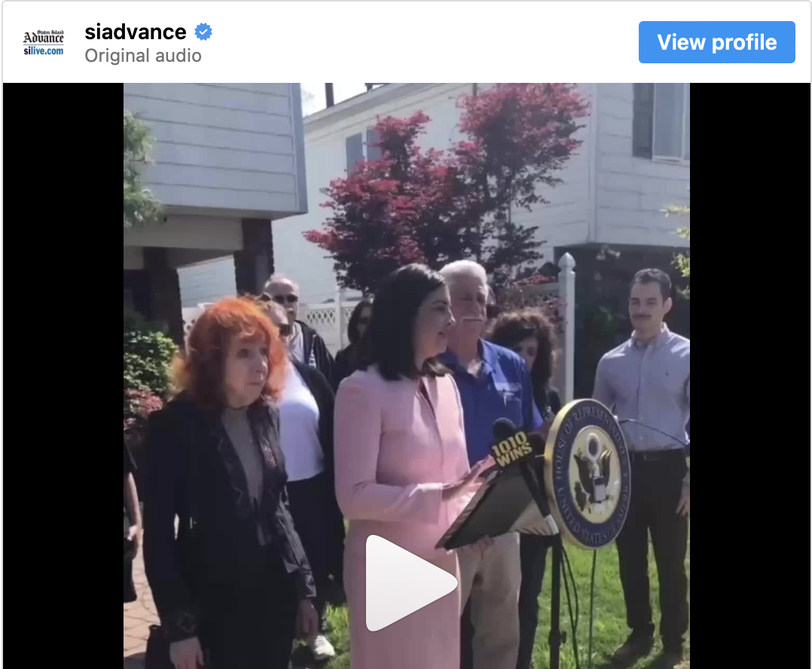Open the Staten Island Advance avatar logo
812x669 pixels.
click(x=44, y=42)
